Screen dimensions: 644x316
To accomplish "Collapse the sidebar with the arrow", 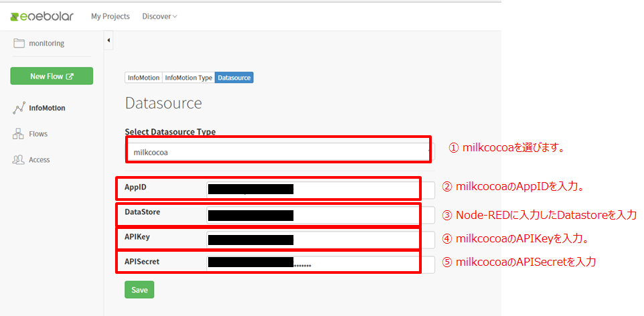I will [x=108, y=40].
